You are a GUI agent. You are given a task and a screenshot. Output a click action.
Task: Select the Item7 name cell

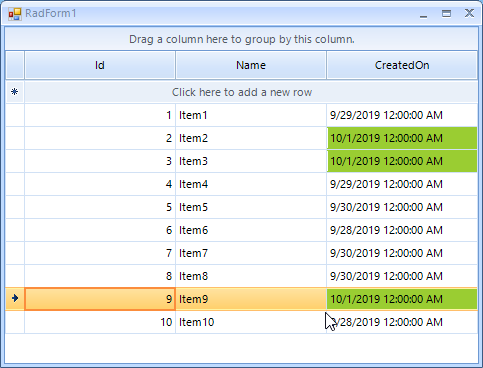pyautogui.click(x=251, y=253)
